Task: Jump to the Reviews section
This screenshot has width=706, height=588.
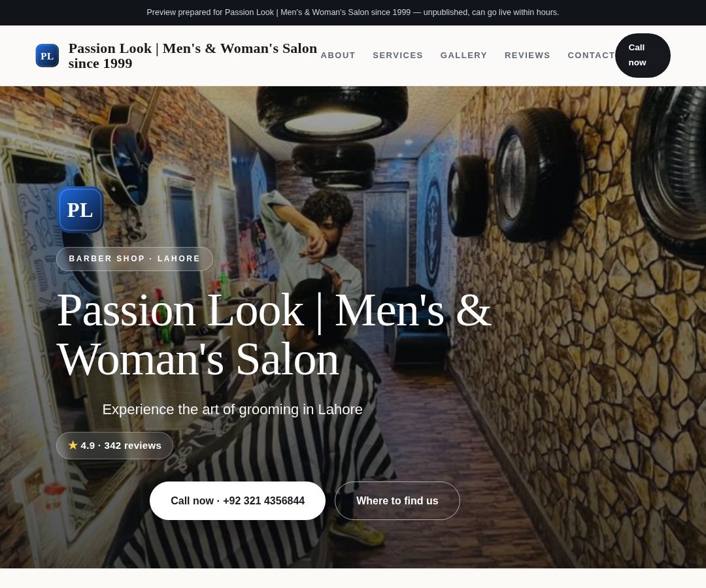Action: coord(528,56)
